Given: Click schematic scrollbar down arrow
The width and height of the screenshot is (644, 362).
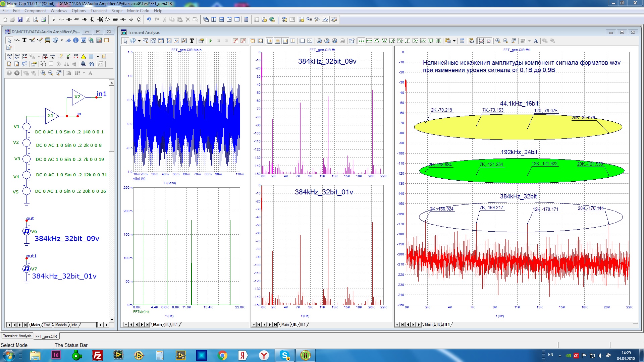Looking at the screenshot, I should tap(112, 319).
